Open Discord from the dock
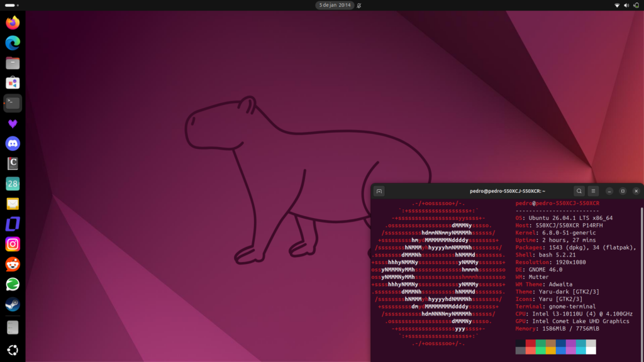 coord(13,143)
